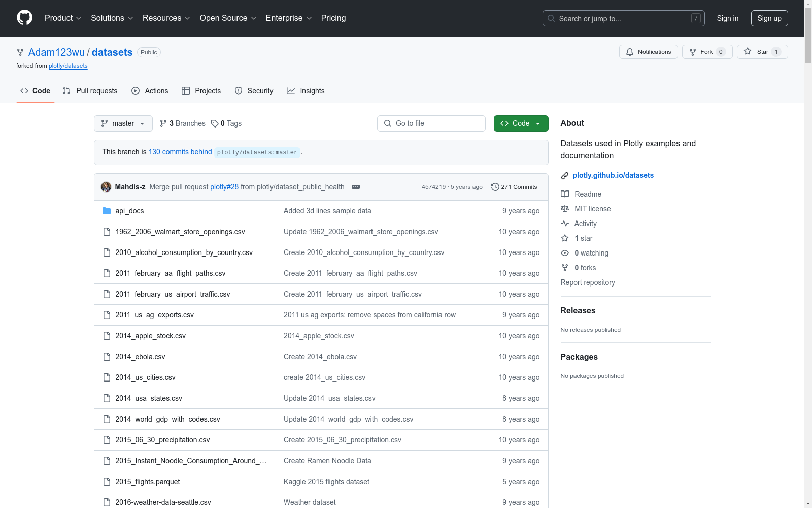Click the forked repository icon beside Adam123wu
The image size is (812, 508).
20,52
